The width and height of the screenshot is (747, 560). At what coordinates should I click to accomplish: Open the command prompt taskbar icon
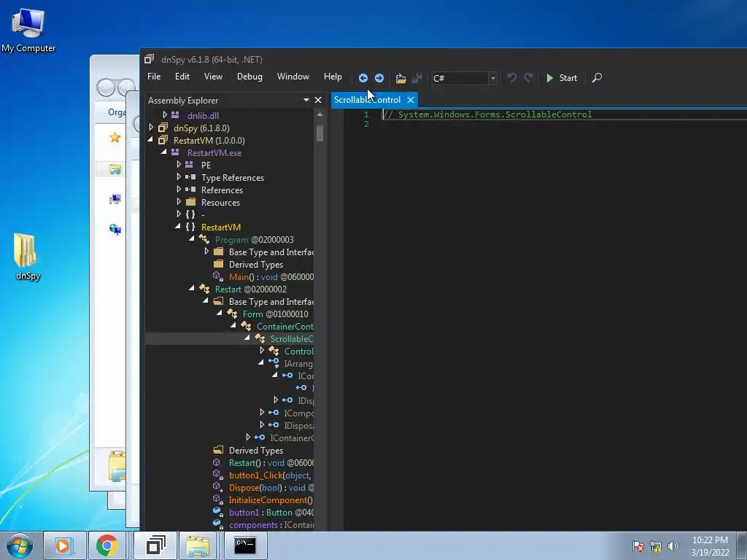click(245, 545)
